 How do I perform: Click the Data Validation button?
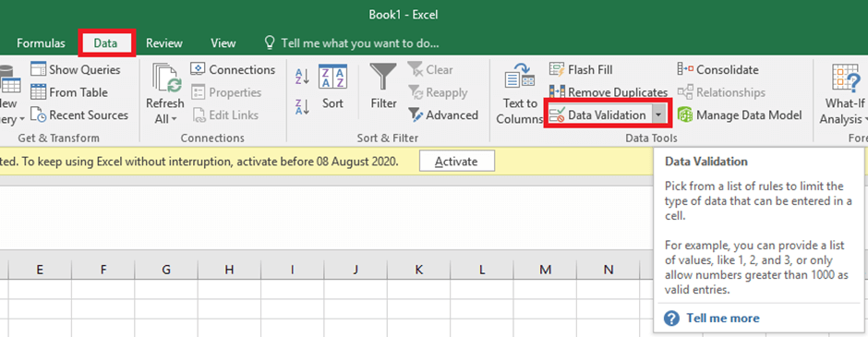[x=598, y=115]
